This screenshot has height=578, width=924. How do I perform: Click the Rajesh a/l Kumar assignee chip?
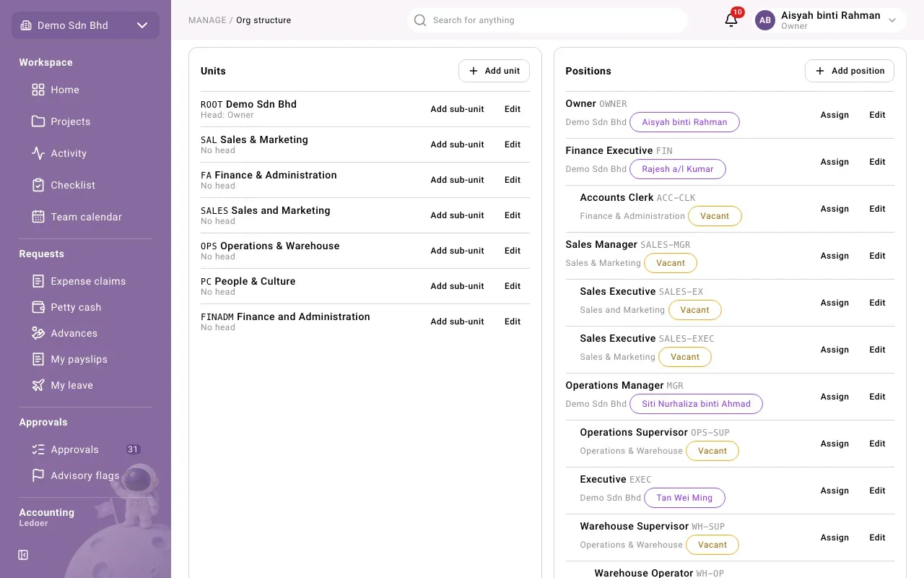tap(678, 169)
